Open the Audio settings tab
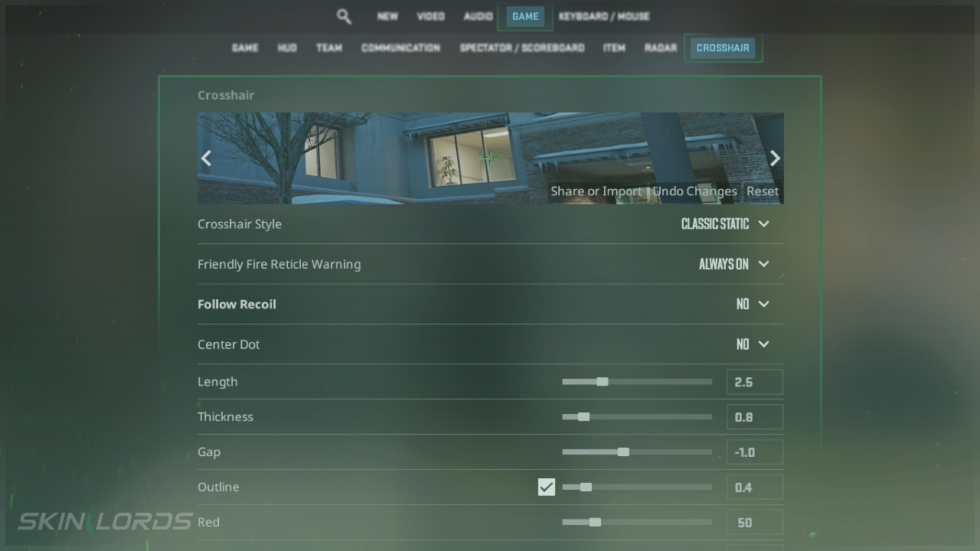This screenshot has width=980, height=551. pos(479,16)
